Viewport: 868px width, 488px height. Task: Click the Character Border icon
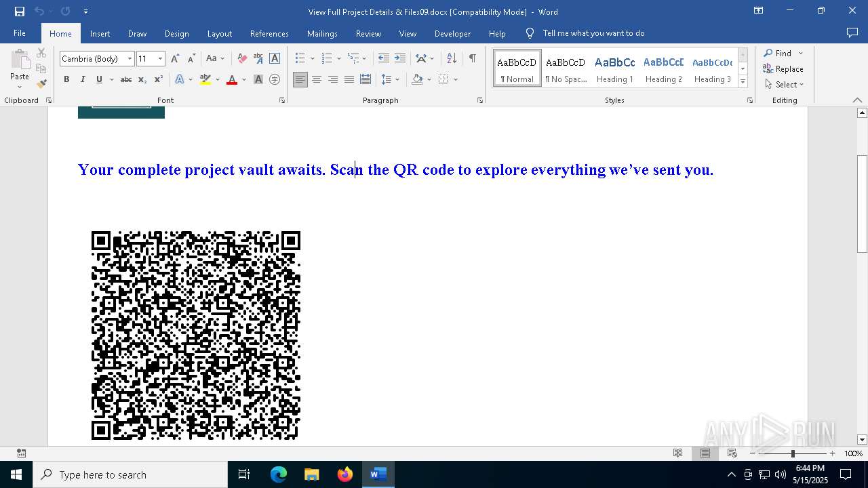275,59
